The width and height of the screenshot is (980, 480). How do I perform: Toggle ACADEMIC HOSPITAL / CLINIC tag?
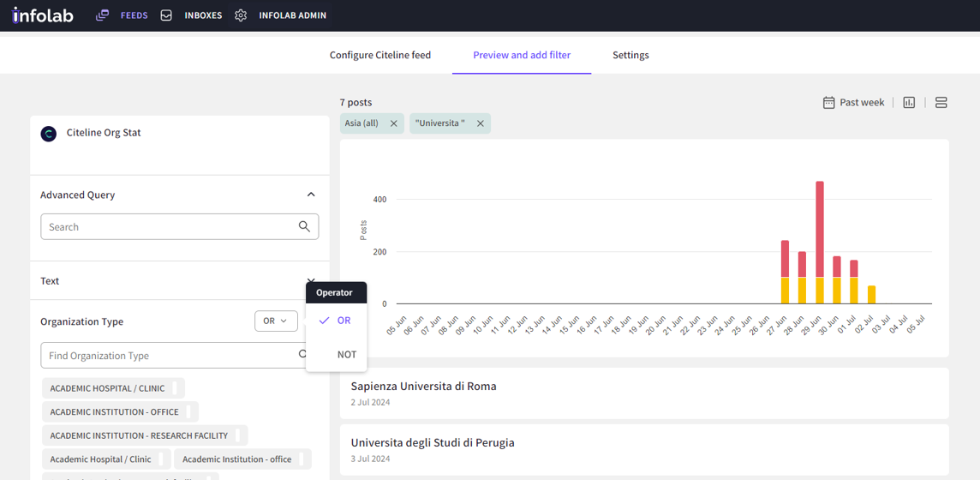(108, 388)
